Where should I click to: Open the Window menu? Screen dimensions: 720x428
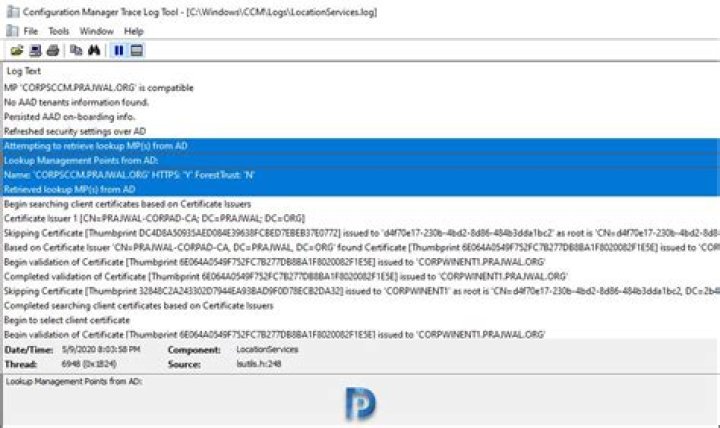click(x=96, y=31)
